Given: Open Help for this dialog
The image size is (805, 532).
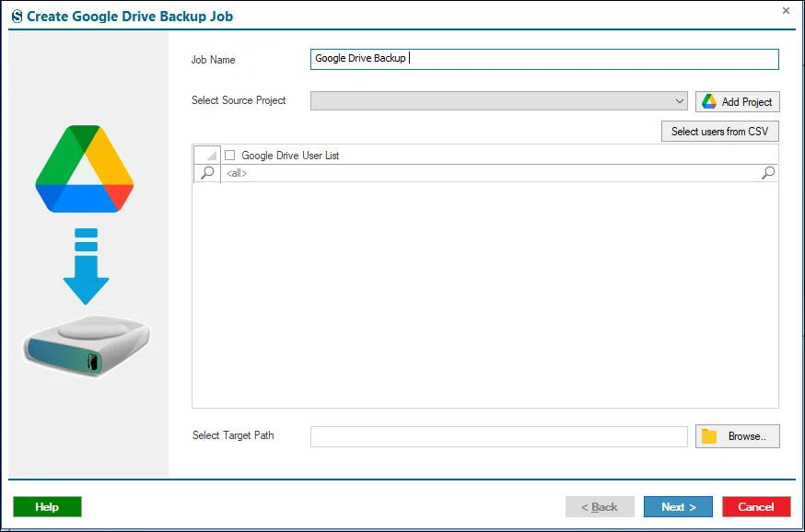Looking at the screenshot, I should [x=47, y=507].
